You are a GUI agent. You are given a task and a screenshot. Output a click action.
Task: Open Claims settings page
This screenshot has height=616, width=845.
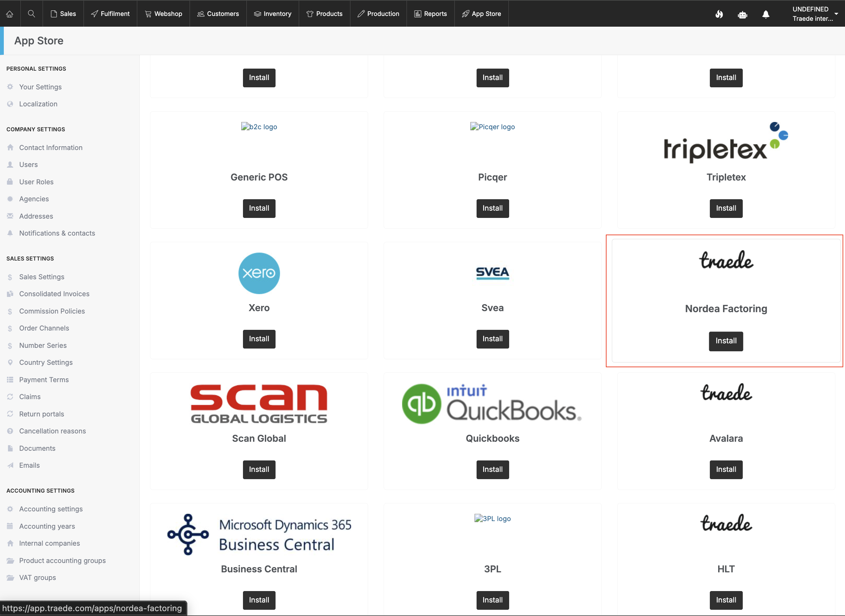click(30, 397)
